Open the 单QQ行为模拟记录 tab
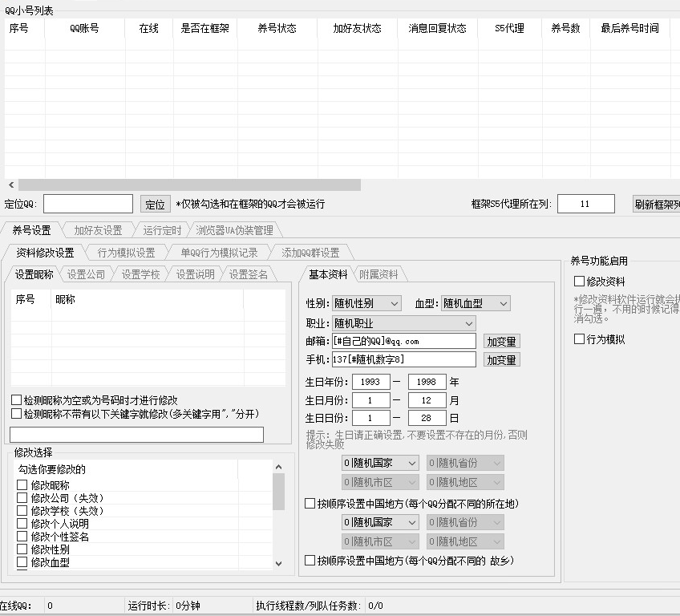 pos(219,253)
